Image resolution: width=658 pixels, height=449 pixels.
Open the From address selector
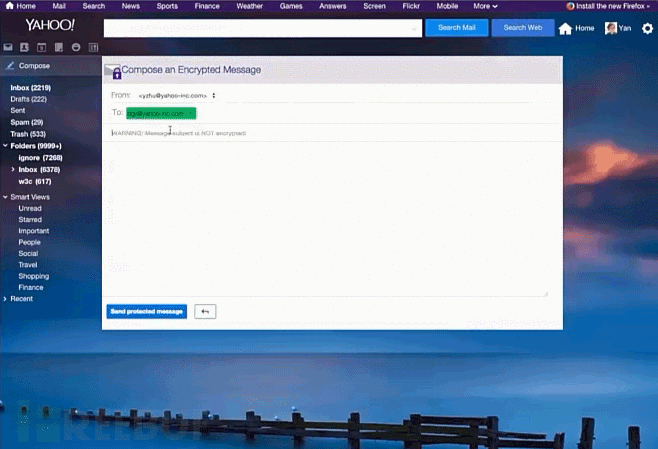(177, 96)
